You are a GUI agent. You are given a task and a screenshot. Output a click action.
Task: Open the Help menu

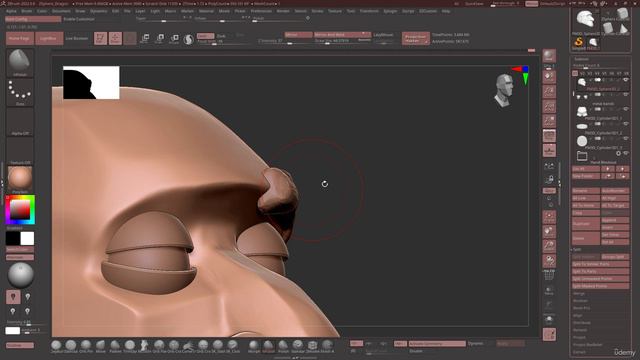pyautogui.click(x=446, y=11)
